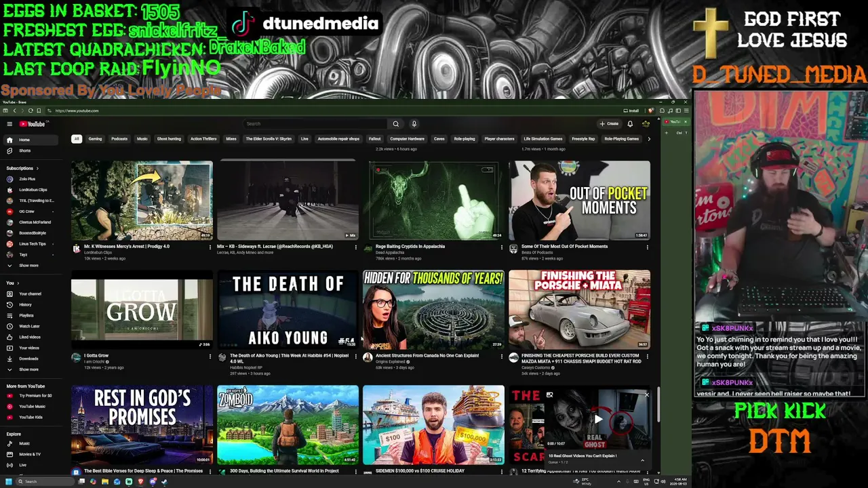The image size is (868, 488).
Task: Open the Sidemen cruise holiday thumbnail
Action: [434, 426]
